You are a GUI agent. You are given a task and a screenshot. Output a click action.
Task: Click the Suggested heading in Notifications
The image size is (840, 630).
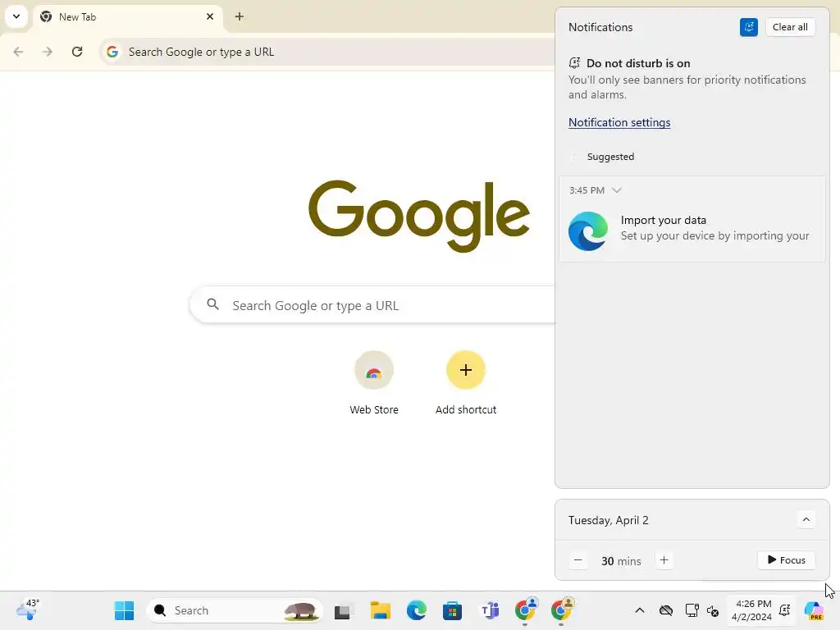(610, 157)
